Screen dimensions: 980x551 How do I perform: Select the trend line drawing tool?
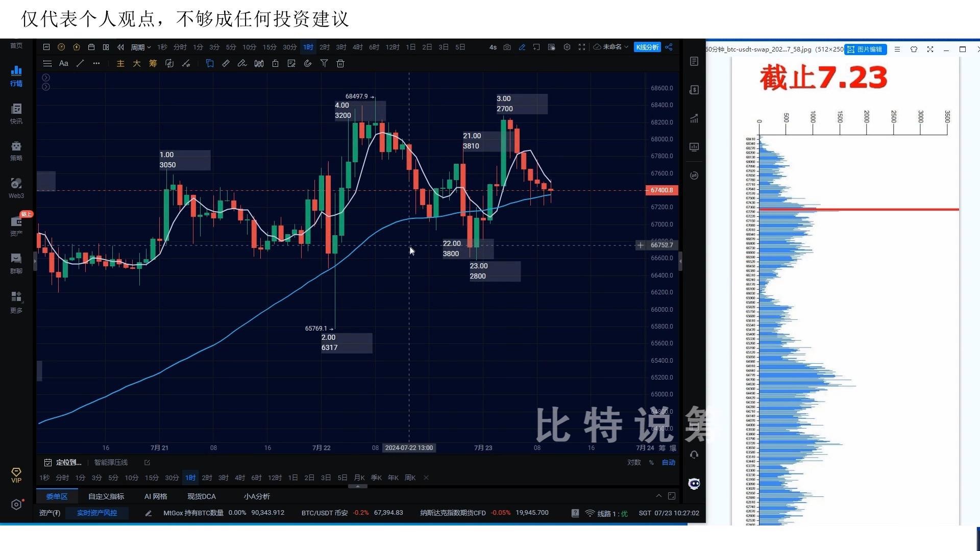(80, 63)
